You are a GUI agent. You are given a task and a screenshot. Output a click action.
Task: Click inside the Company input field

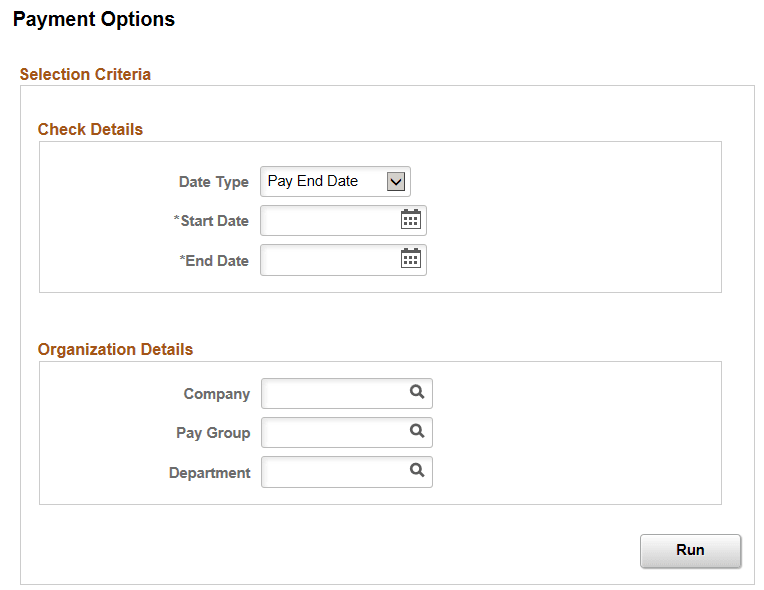[334, 394]
